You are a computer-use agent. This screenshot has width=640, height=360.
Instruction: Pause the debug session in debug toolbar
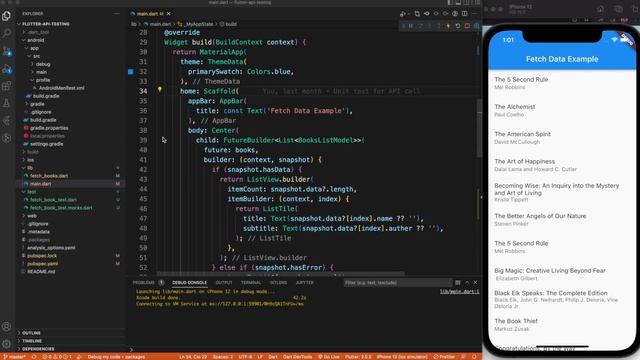(411, 26)
